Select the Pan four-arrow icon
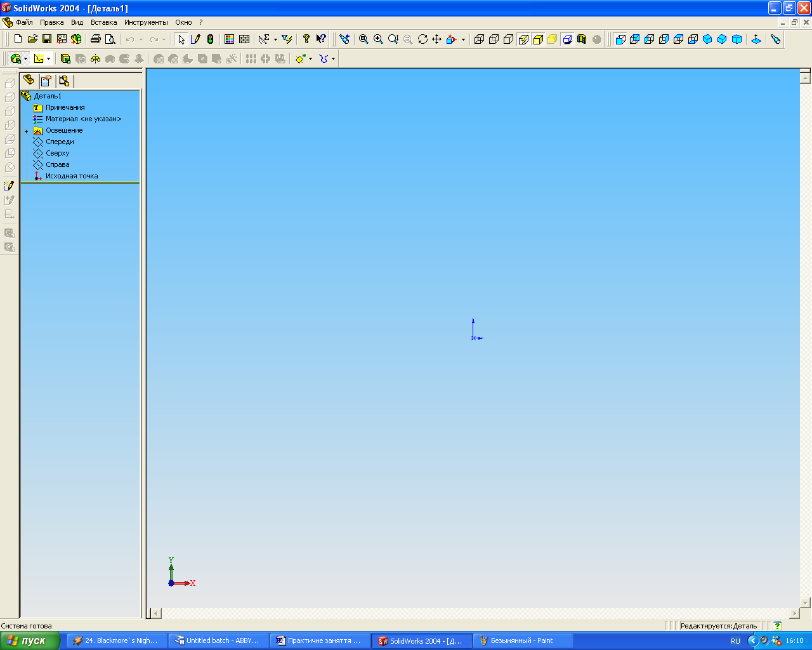The height and width of the screenshot is (650, 812). click(437, 39)
